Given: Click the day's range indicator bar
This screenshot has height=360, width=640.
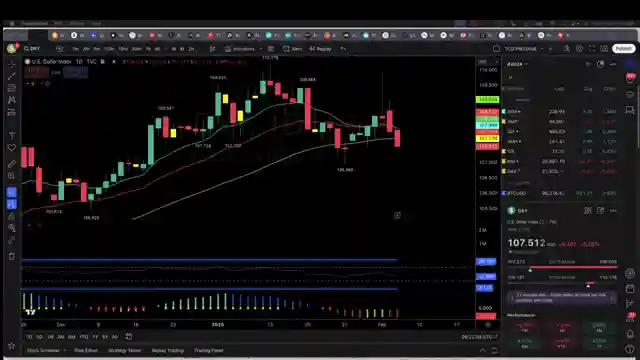Looking at the screenshot, I should (x=562, y=267).
